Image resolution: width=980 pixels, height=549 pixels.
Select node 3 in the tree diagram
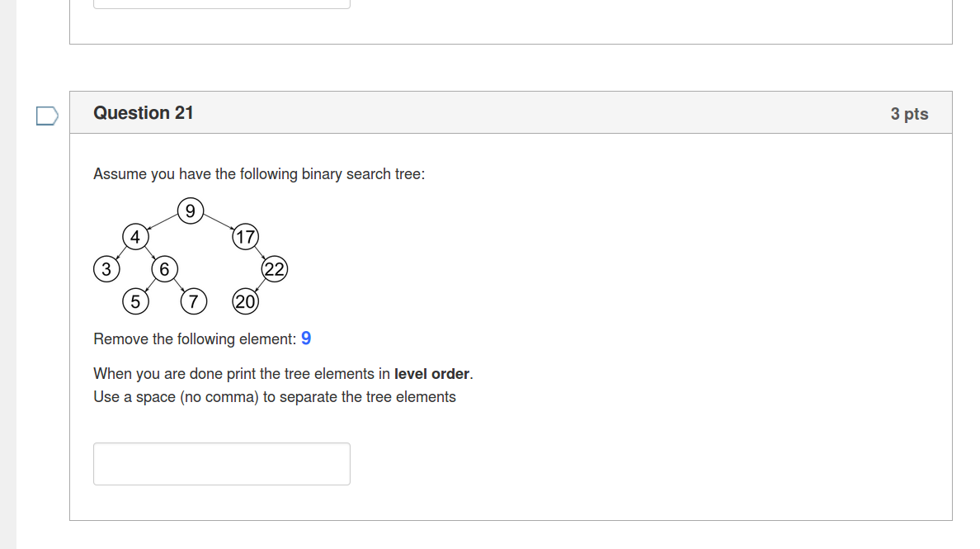pyautogui.click(x=107, y=269)
